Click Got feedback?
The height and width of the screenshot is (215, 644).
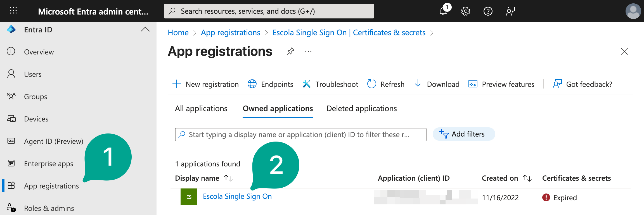point(583,84)
